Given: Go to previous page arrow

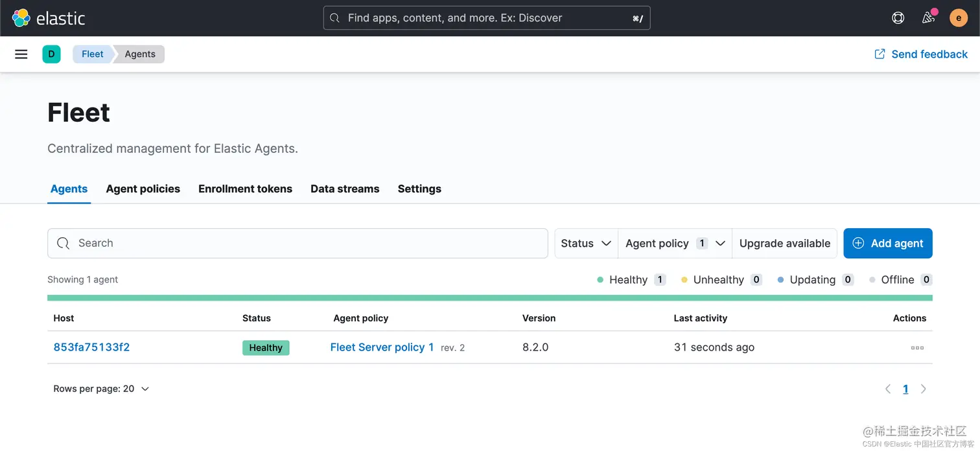Looking at the screenshot, I should 887,389.
